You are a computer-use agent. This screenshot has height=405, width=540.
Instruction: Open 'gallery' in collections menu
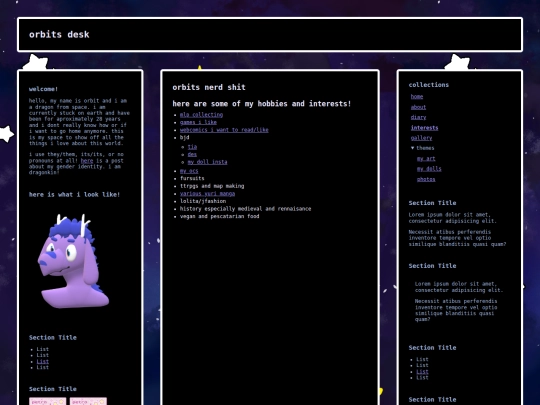421,138
